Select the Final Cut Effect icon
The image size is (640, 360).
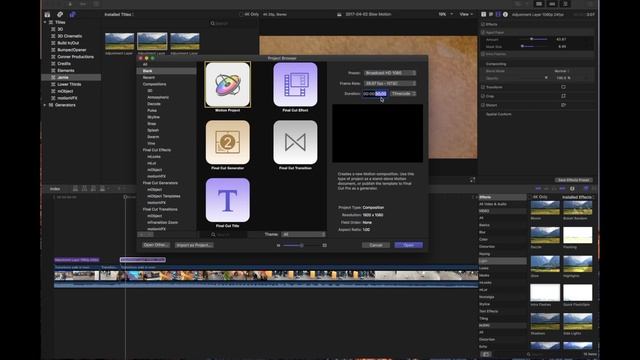coord(295,84)
